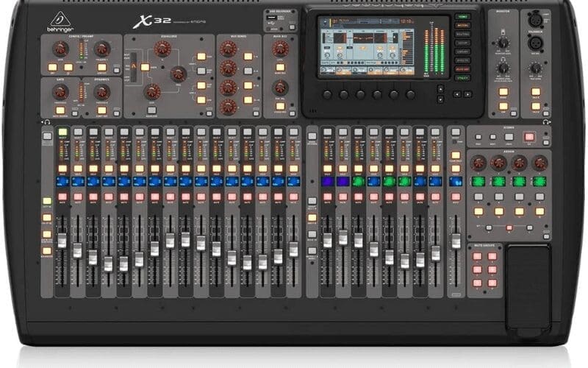Click the Dynamics threshold knob
The width and height of the screenshot is (588, 368).
pos(101,92)
